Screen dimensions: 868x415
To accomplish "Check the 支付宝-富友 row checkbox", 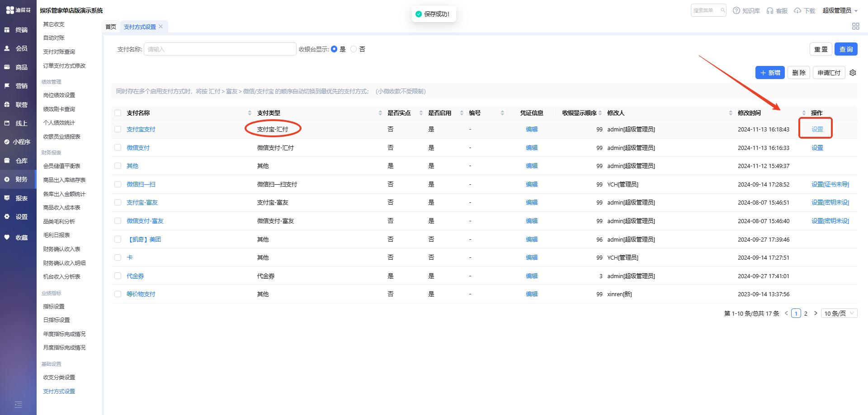I will 118,202.
